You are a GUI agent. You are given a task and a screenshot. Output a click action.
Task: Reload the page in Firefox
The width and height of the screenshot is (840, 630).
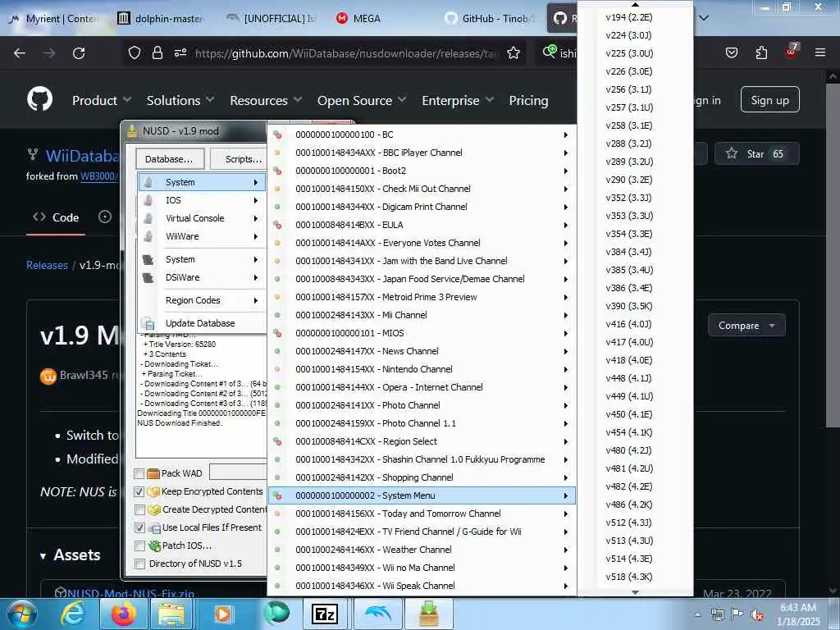point(79,53)
